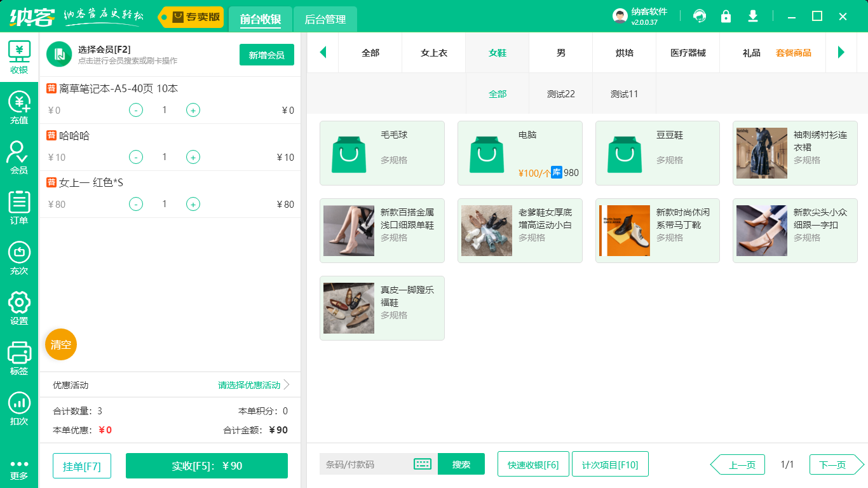Open the 订单 orders sidebar icon
The width and height of the screenshot is (868, 488).
(x=19, y=208)
